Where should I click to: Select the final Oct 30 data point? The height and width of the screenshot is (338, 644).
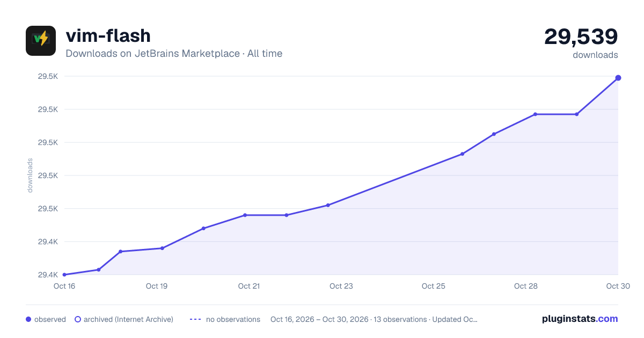(618, 78)
